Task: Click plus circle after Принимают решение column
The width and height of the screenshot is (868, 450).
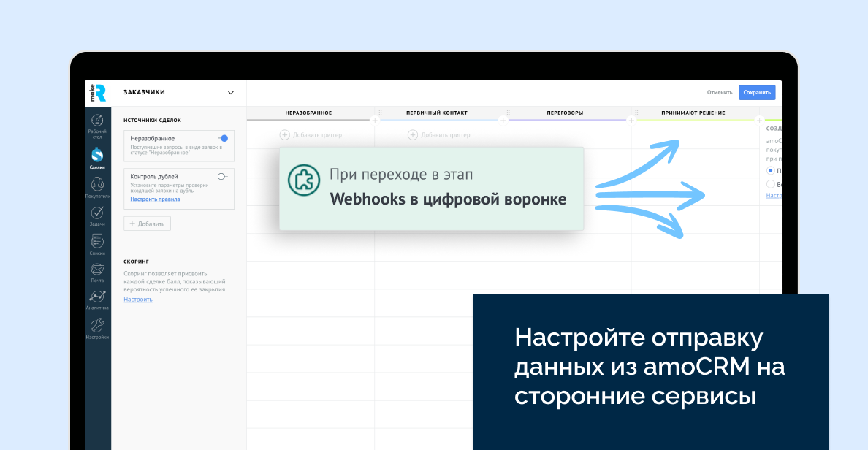Action: pos(760,120)
